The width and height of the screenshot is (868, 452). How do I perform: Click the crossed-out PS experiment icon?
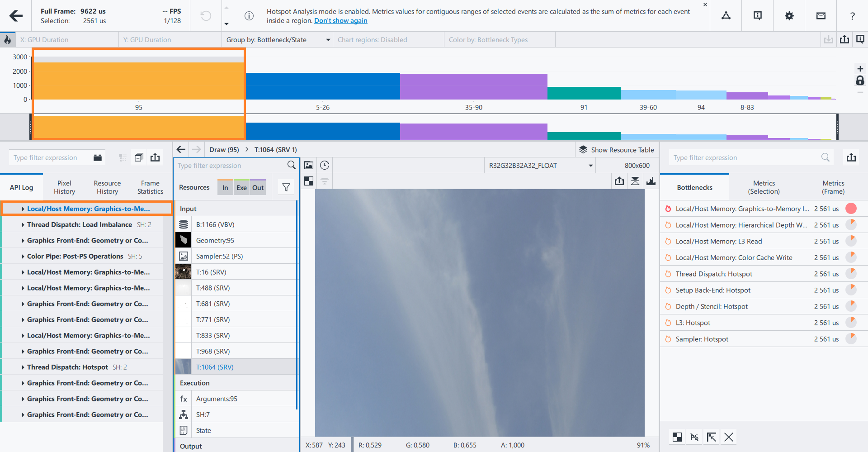point(694,437)
